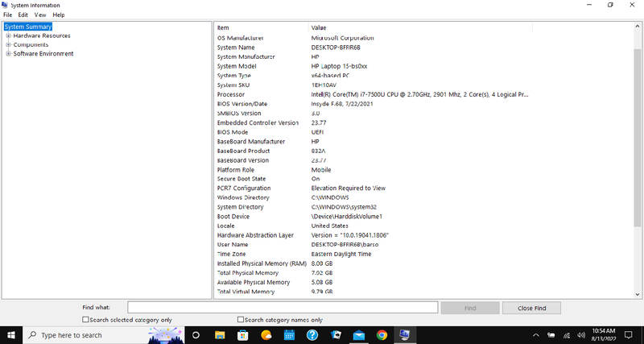Open File Explorer from the taskbar

(220, 335)
